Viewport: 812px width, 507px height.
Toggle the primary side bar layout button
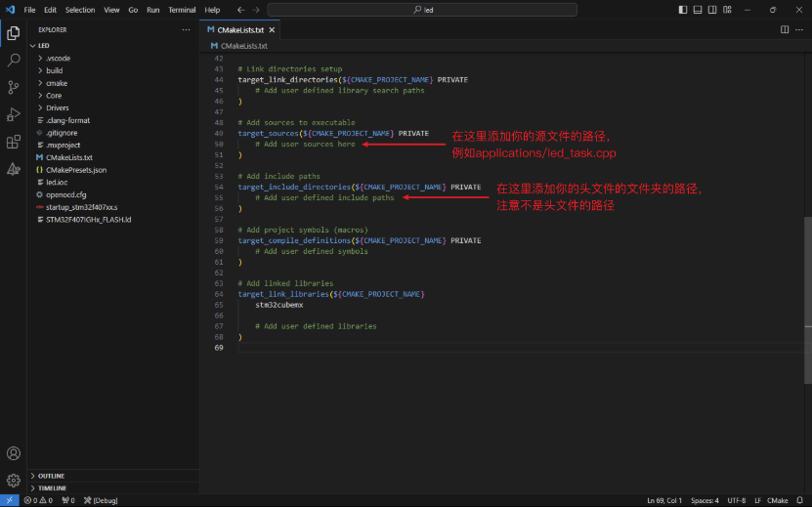(x=683, y=10)
